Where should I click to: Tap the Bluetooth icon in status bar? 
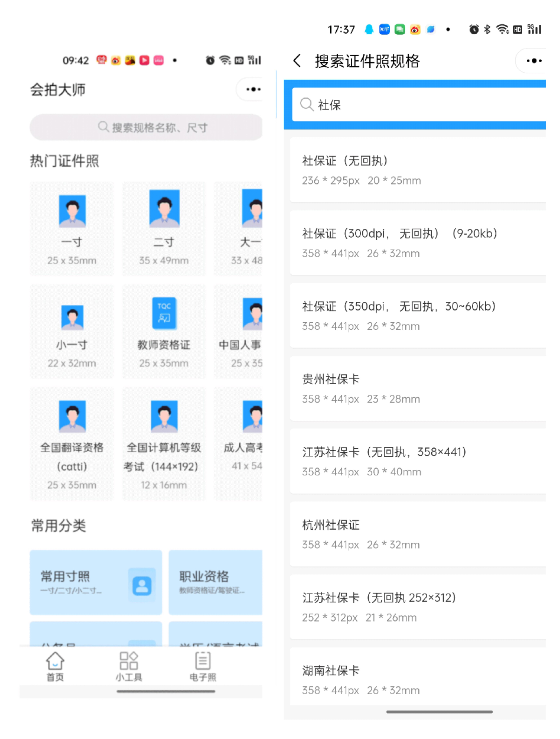(x=487, y=29)
